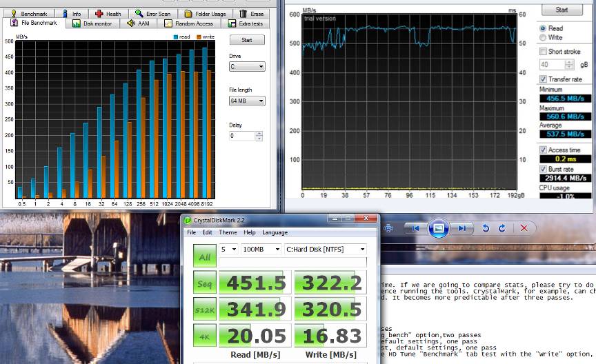Play slide show in photo viewer

(x=438, y=228)
